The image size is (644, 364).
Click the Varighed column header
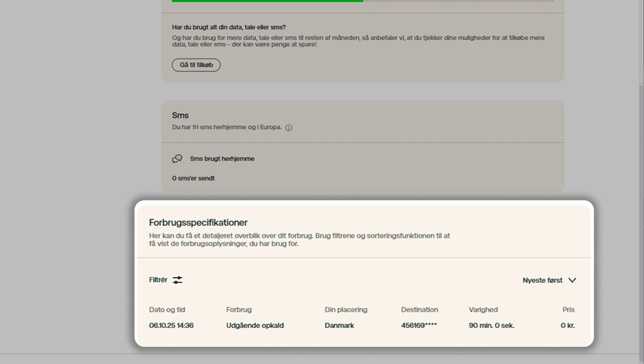point(483,310)
